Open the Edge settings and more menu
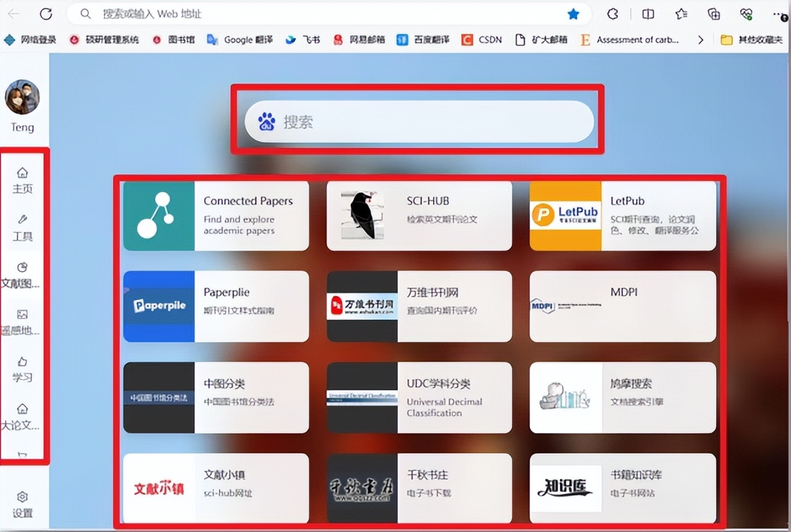This screenshot has height=532, width=791. pos(779,14)
